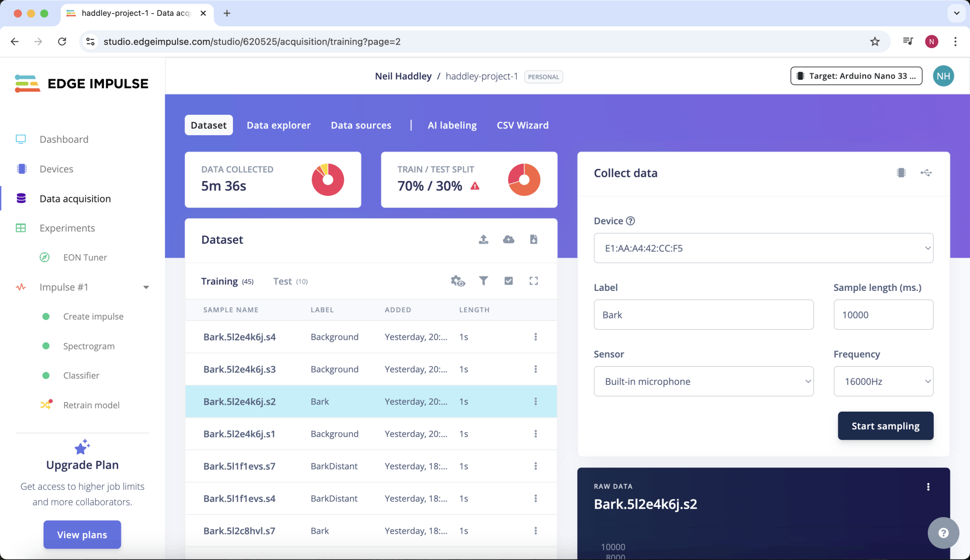Click the Label input field containing Bark
Viewport: 970px width, 560px height.
pos(703,314)
